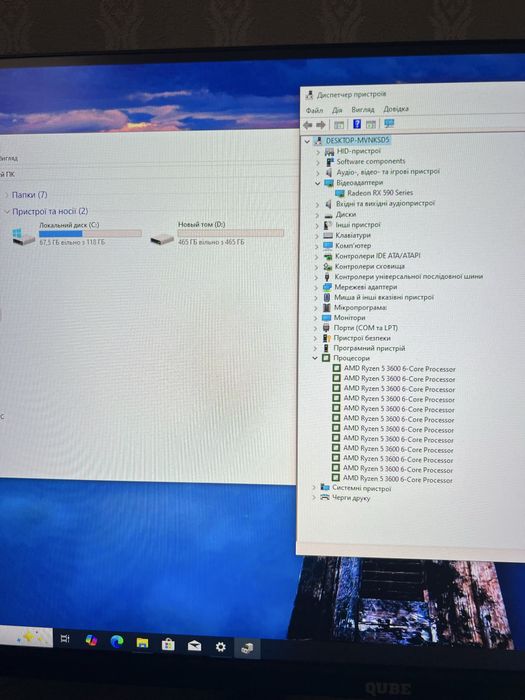The width and height of the screenshot is (525, 700).
Task: Select Порти (COM та LPT)
Action: pos(366,328)
